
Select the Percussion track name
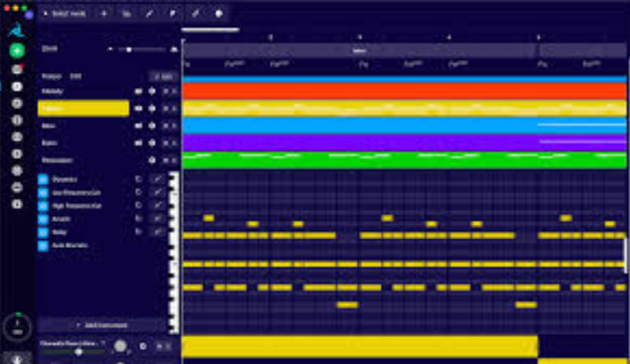tap(57, 160)
